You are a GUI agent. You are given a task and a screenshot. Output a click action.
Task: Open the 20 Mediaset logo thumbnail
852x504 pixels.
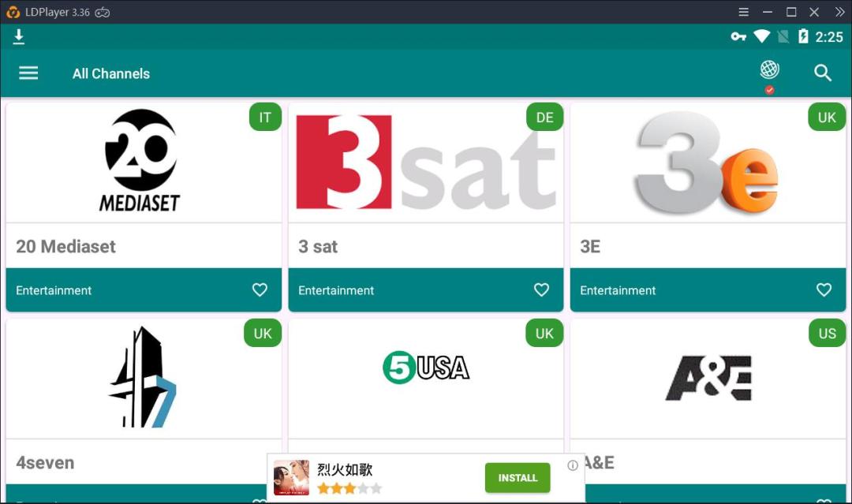[x=140, y=160]
